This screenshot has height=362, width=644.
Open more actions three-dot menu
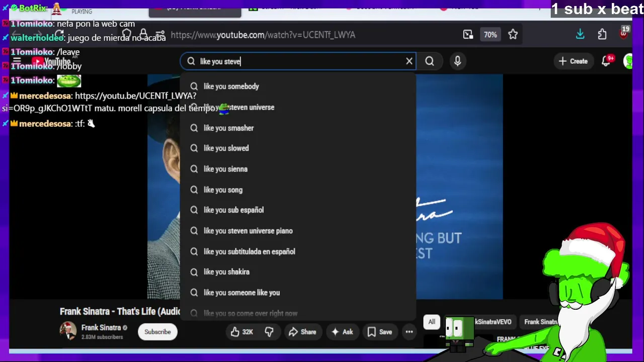[409, 332]
